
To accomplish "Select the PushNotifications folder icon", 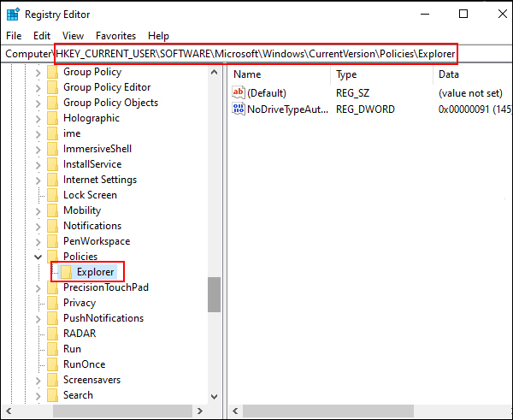I will coord(52,318).
